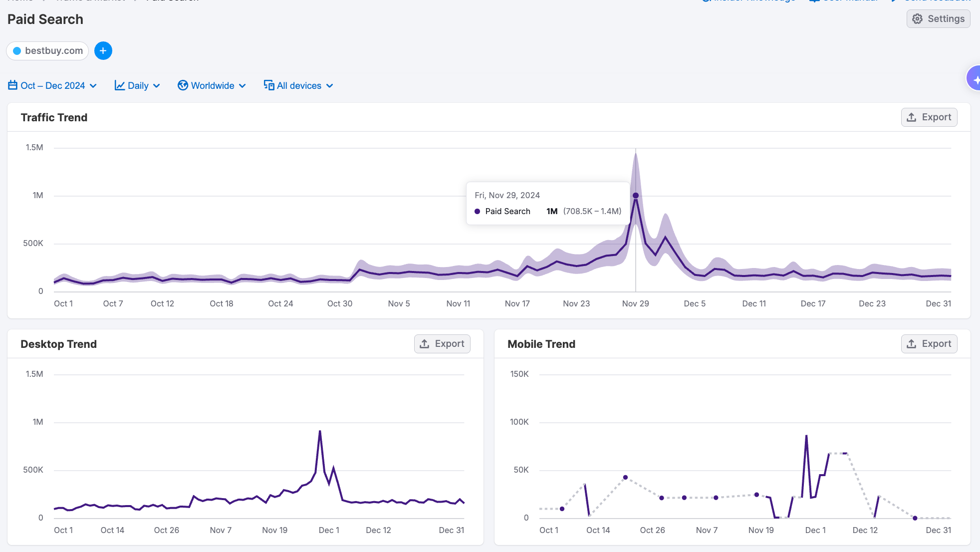This screenshot has height=552, width=980.
Task: Click the globe icon beside Worldwide
Action: [183, 85]
